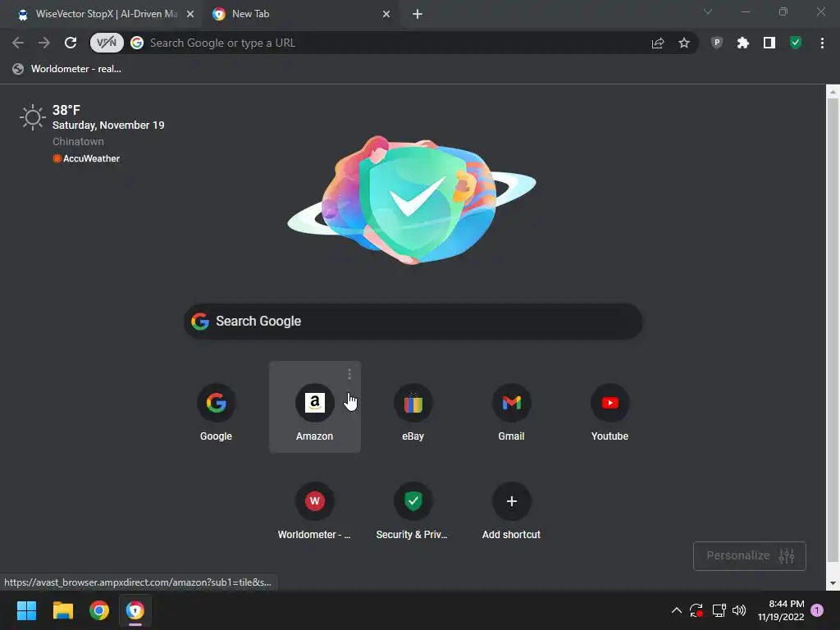Click the browser back arrow
Screen dimensions: 840x630
tap(18, 43)
